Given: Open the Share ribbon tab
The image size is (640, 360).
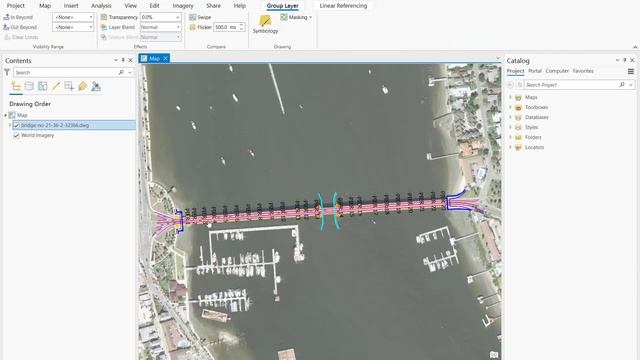Looking at the screenshot, I should pos(213,6).
